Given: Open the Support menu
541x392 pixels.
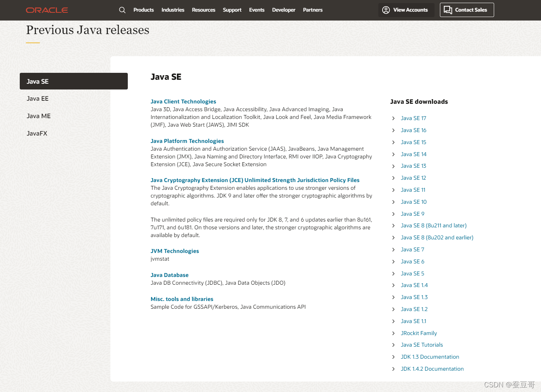Looking at the screenshot, I should (232, 10).
